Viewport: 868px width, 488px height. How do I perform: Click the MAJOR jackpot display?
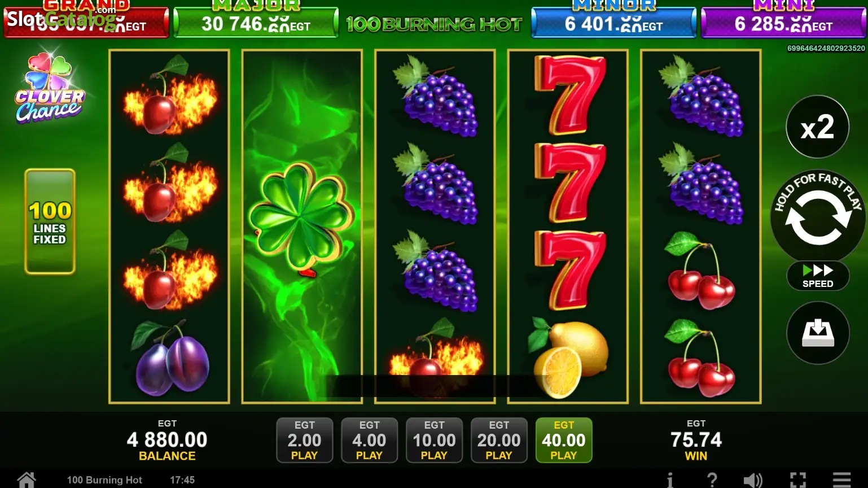point(256,20)
